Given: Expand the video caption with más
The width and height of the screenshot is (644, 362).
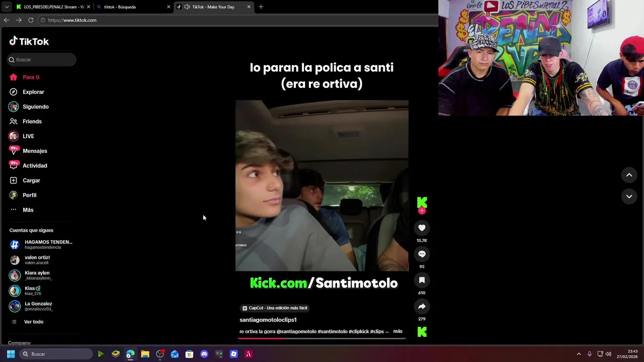Looking at the screenshot, I should click(x=397, y=331).
